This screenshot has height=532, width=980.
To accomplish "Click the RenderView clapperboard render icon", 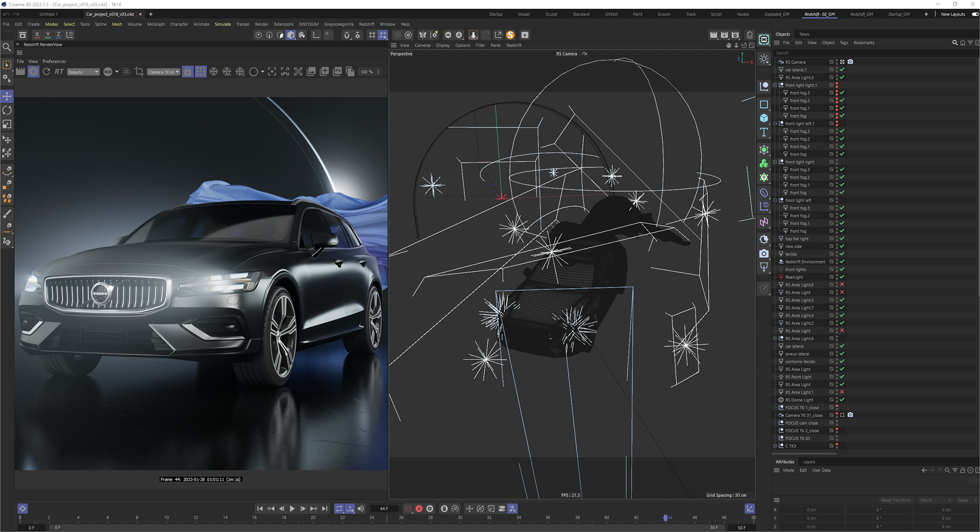I will [20, 72].
